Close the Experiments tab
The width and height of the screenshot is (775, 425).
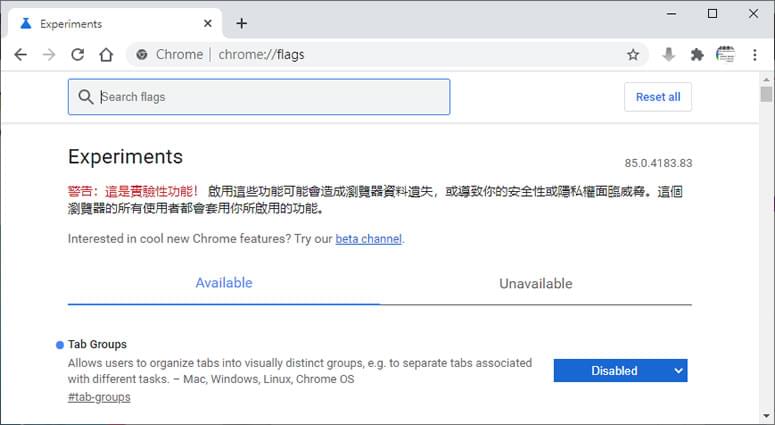point(208,23)
